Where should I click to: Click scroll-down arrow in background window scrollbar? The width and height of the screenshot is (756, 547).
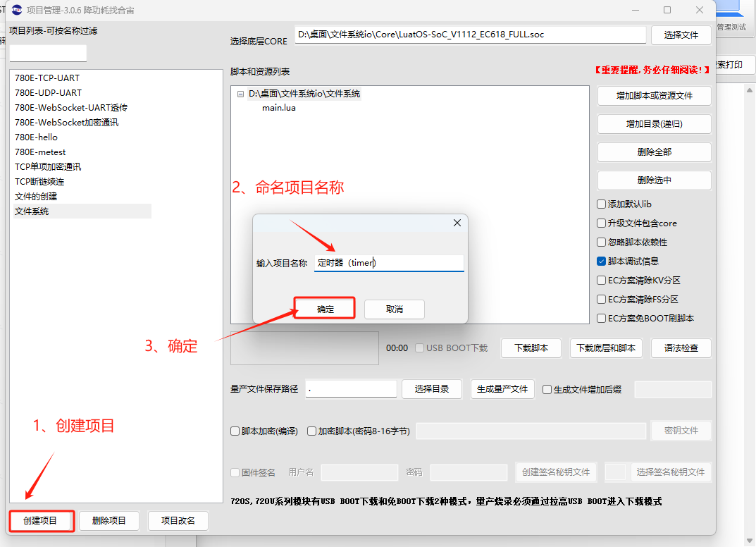coord(749,540)
